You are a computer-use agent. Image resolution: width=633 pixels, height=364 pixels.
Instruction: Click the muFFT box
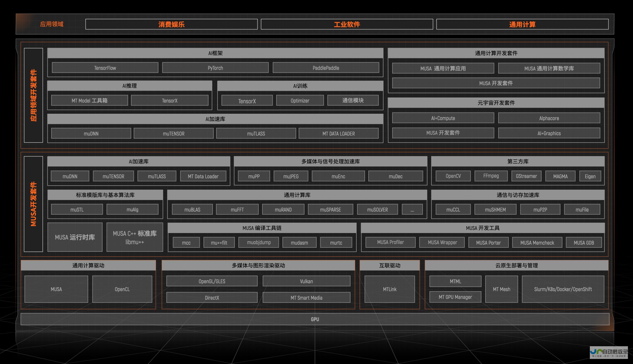pos(237,209)
